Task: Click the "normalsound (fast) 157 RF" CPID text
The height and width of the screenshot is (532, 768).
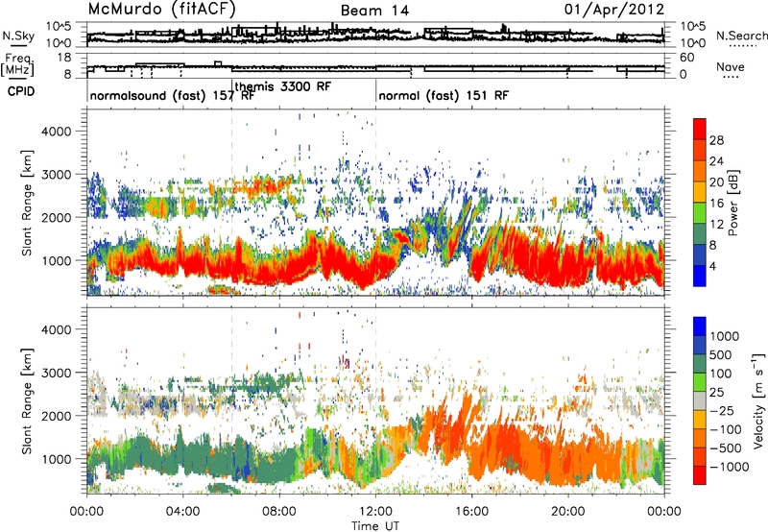Action: click(173, 95)
